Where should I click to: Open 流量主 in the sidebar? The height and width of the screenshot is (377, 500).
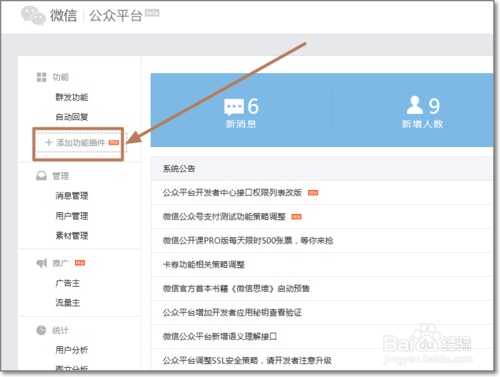coord(68,303)
